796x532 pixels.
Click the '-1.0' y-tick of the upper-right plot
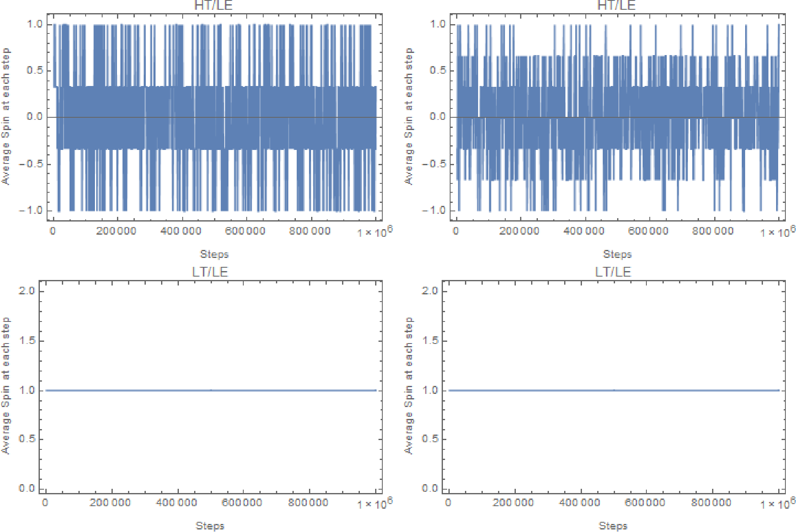point(434,211)
